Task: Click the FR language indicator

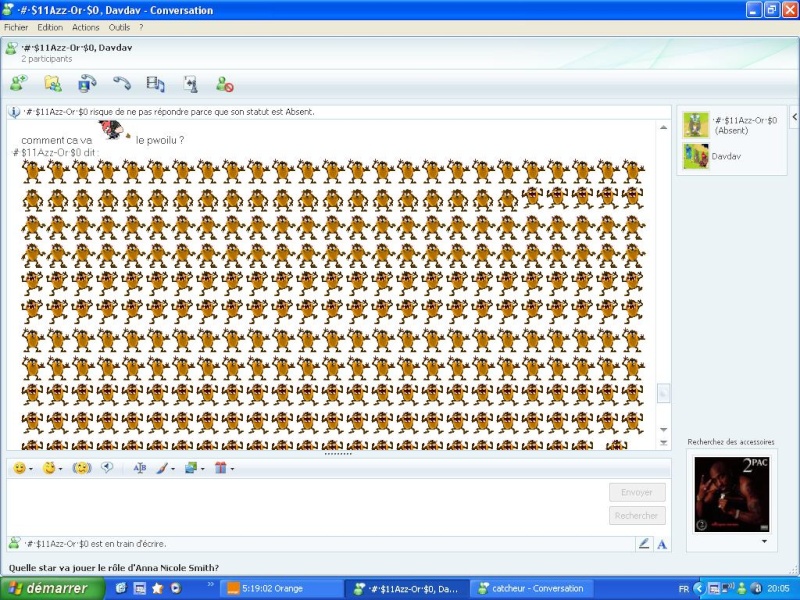Action: click(684, 589)
